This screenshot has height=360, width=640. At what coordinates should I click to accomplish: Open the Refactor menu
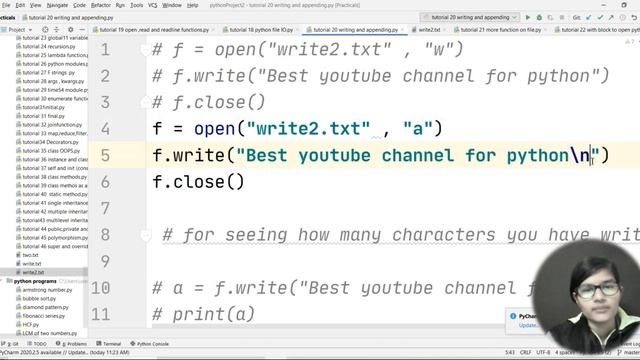[x=100, y=5]
